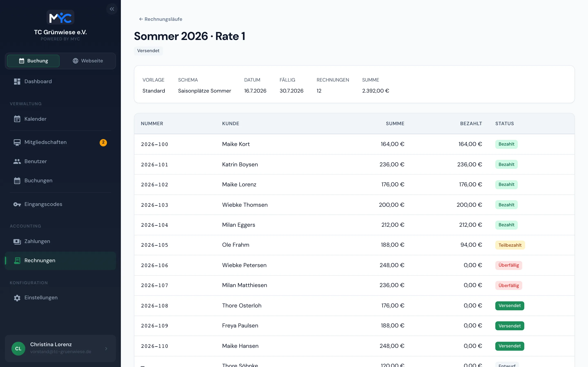Click Mitgliedschaften notification badge 2

(x=103, y=143)
